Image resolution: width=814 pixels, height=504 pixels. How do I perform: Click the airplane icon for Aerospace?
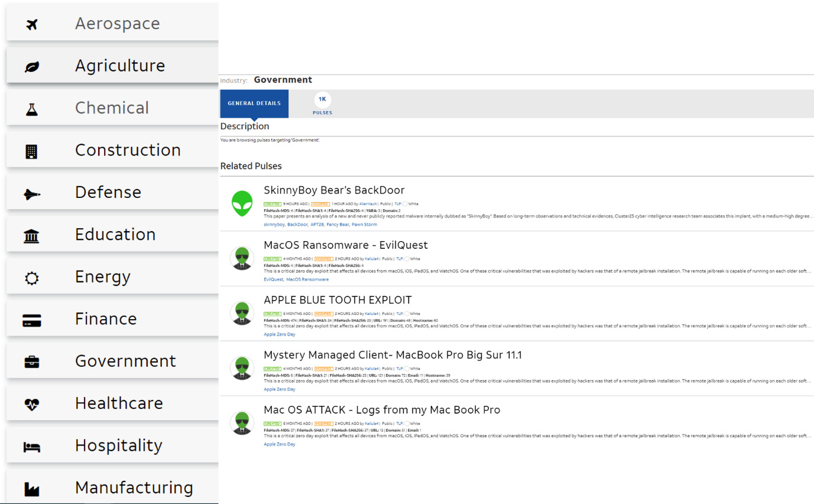[32, 24]
